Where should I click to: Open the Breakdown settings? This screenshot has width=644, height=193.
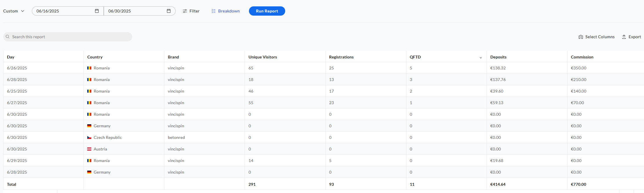coord(225,11)
